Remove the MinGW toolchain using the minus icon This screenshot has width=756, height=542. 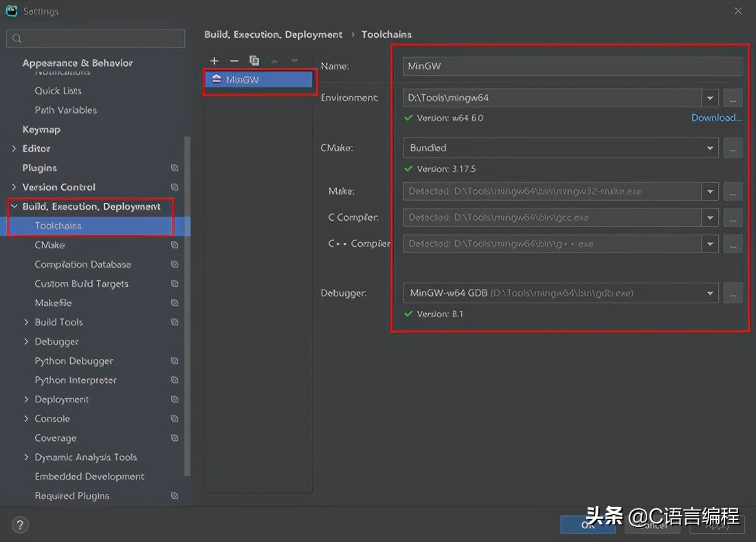pos(234,61)
